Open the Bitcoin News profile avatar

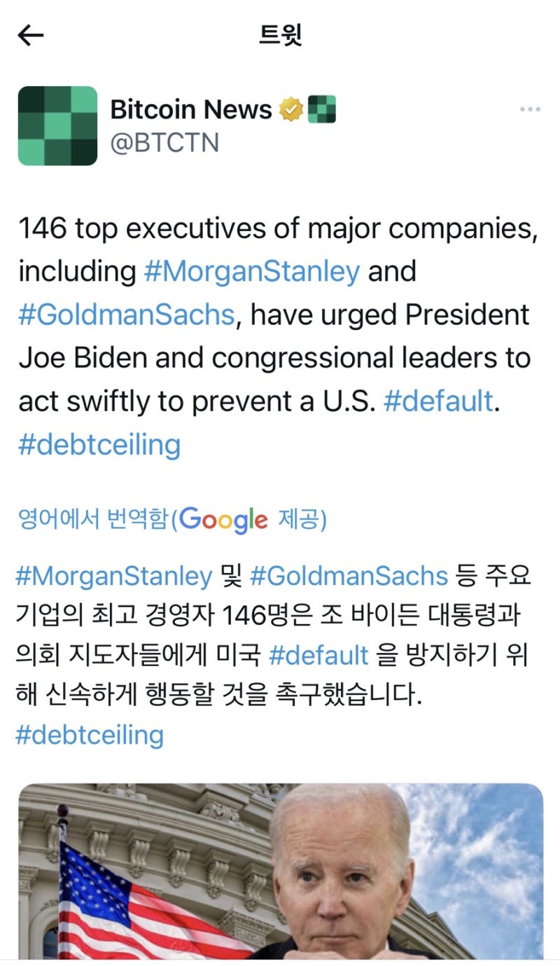coord(56,125)
